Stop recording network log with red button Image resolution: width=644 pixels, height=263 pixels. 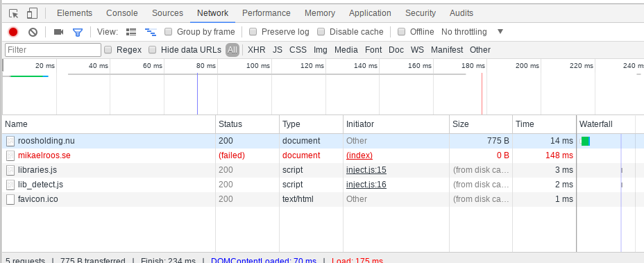pyautogui.click(x=13, y=32)
